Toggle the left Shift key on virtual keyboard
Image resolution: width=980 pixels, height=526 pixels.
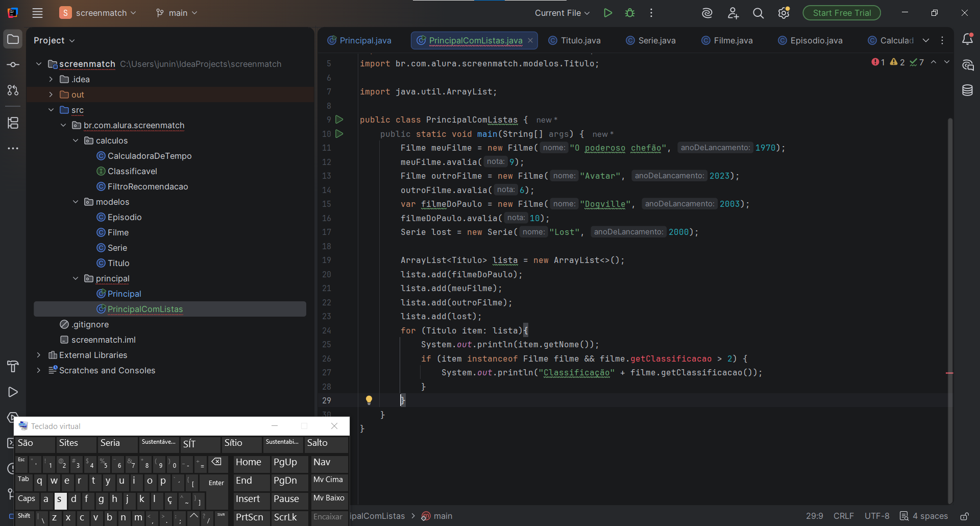pyautogui.click(x=24, y=517)
